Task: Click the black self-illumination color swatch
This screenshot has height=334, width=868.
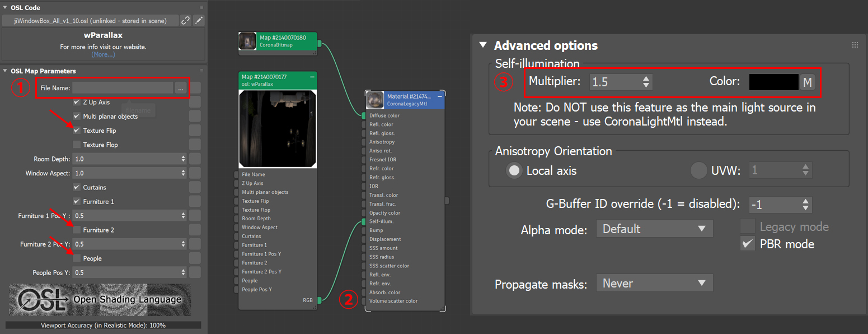Action: pyautogui.click(x=773, y=82)
